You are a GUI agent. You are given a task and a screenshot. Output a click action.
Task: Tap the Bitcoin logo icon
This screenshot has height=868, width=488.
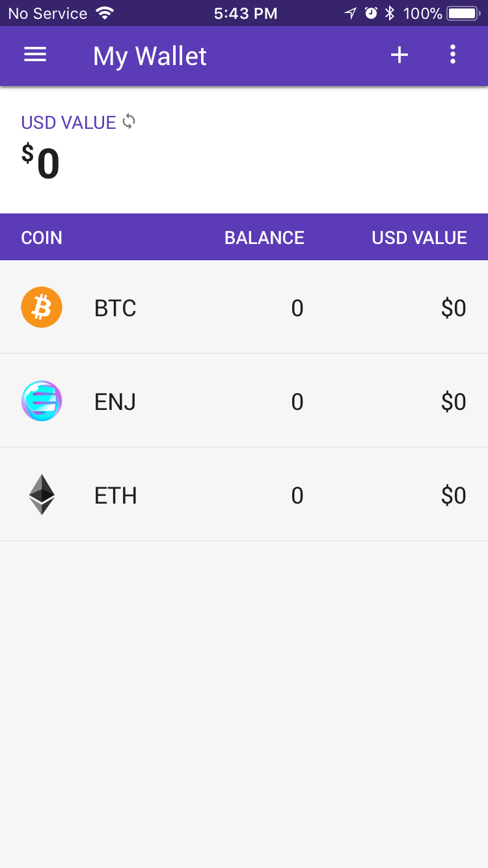click(42, 307)
